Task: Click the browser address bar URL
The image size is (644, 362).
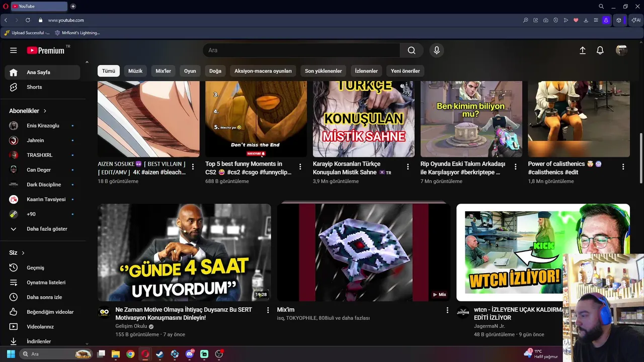Action: [x=66, y=20]
